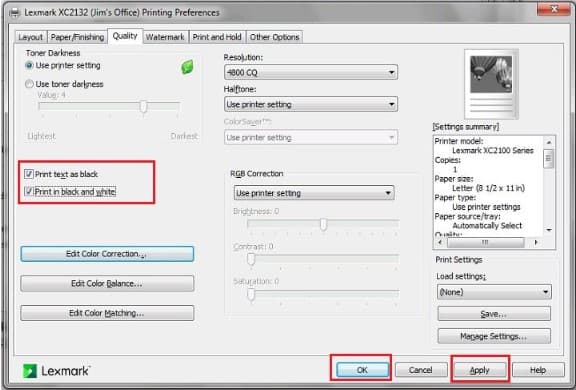
Task: Switch to the Paper/Finishing tab
Action: click(77, 37)
